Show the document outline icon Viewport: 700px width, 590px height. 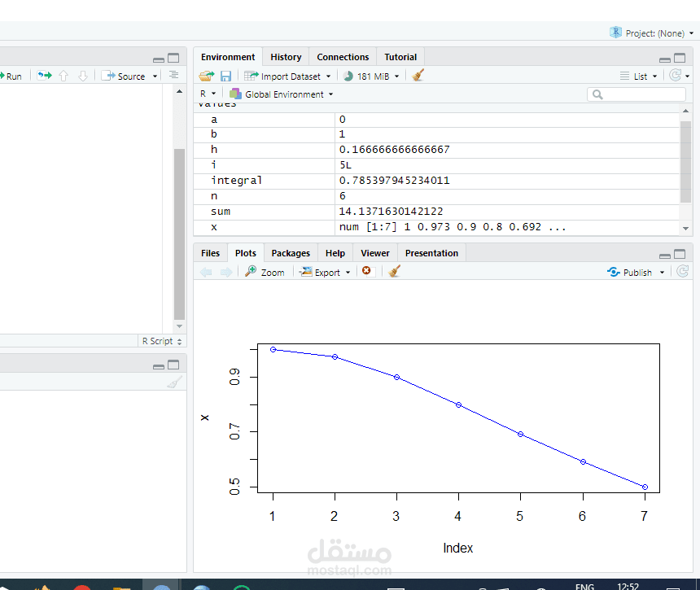click(173, 75)
